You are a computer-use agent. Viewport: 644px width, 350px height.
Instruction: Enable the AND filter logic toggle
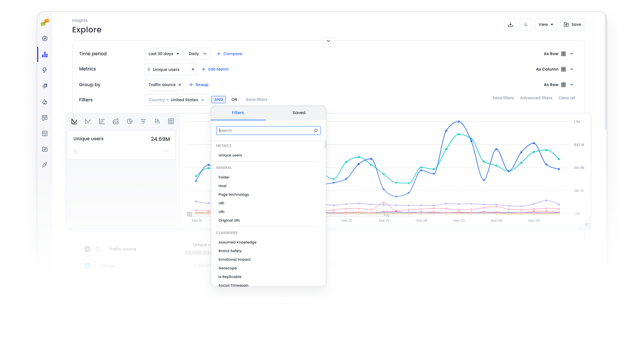point(218,99)
